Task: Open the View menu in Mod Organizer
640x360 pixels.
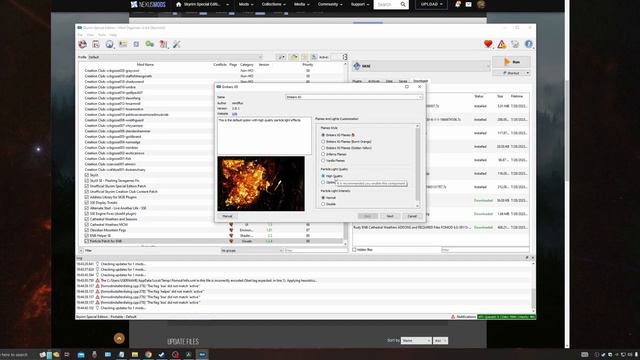Action: 90,35
